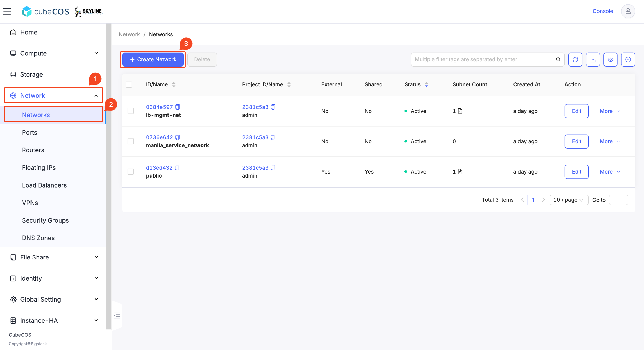Toggle the select-all header checkbox

click(x=129, y=85)
